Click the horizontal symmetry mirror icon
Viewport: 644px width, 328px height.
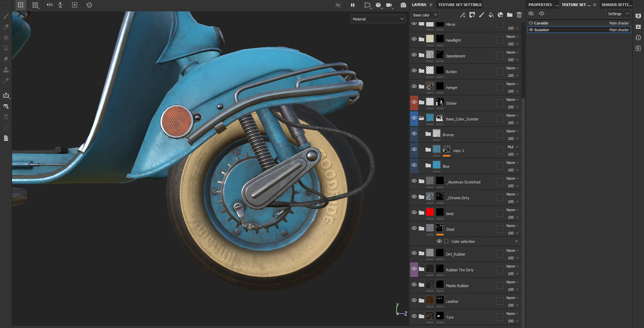click(x=50, y=5)
